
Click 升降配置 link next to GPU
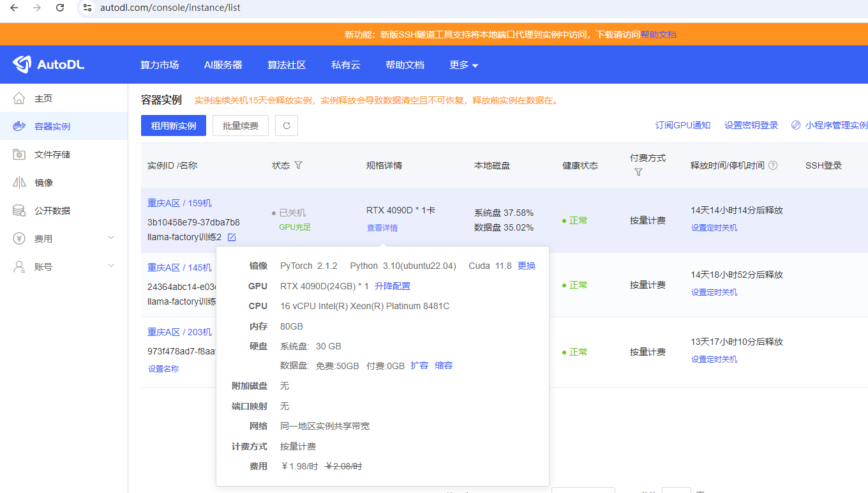coord(393,286)
